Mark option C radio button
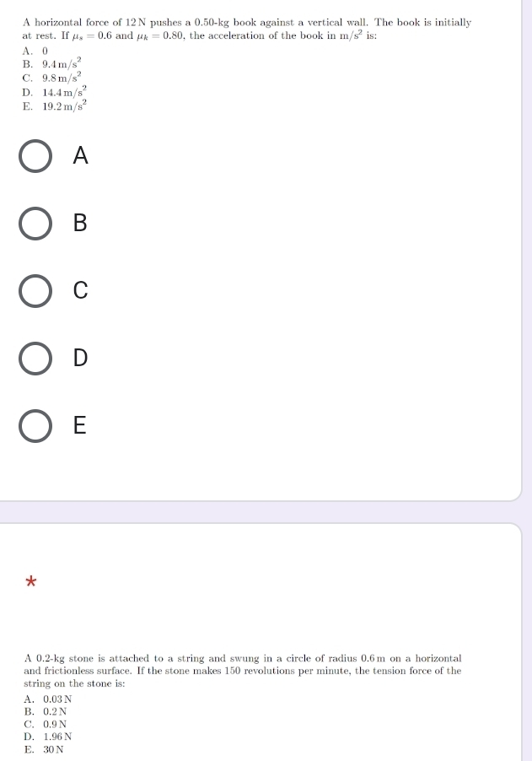The height and width of the screenshot is (761, 532). (x=35, y=291)
